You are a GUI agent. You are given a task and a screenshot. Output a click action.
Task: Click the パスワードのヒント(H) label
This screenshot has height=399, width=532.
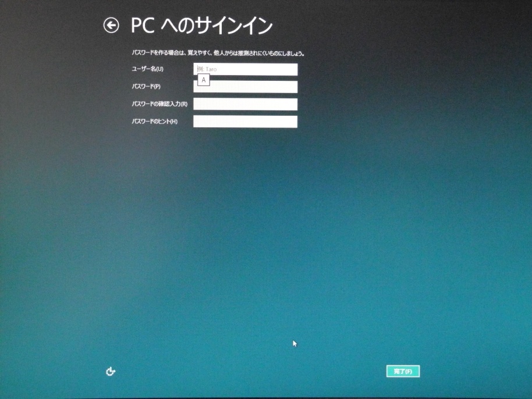point(154,122)
